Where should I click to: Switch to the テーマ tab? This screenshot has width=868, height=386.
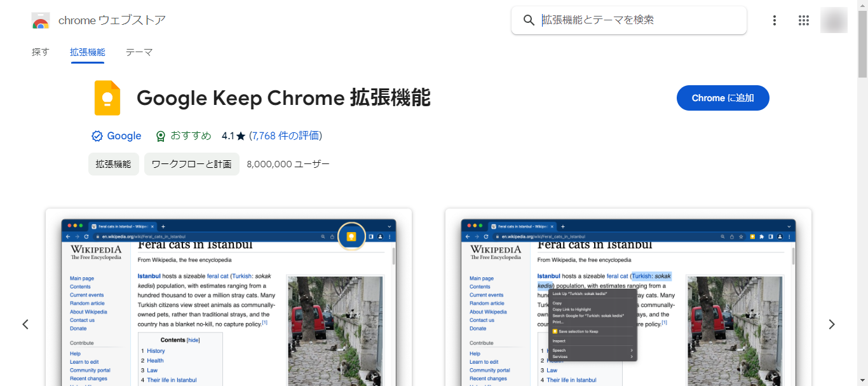coord(139,52)
